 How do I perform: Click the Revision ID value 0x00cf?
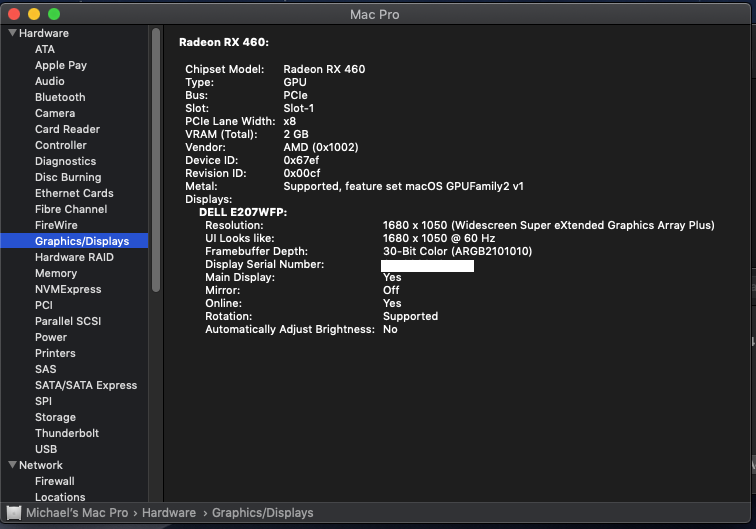pyautogui.click(x=302, y=173)
